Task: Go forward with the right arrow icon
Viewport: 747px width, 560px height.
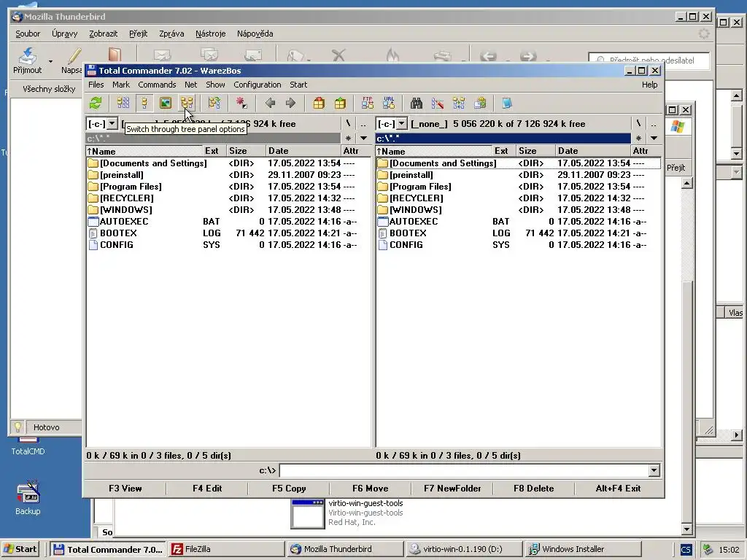Action: point(290,103)
